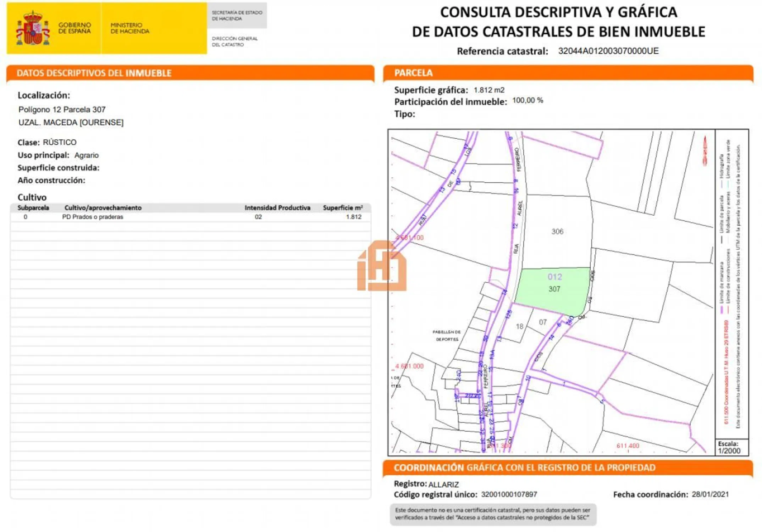762x532 pixels.
Task: Click the Gobierno de España logo text
Action: tap(74, 28)
